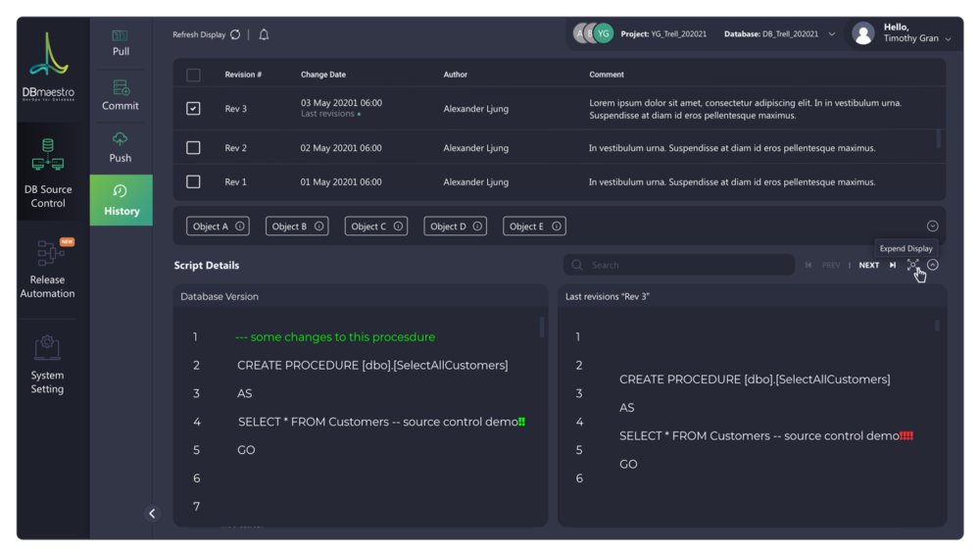Select the History tab
This screenshot has height=556, width=980.
(122, 200)
